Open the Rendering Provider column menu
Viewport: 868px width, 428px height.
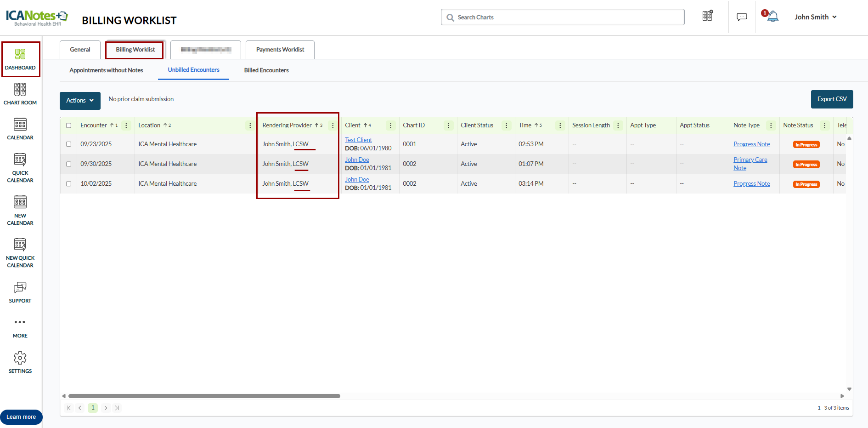333,126
